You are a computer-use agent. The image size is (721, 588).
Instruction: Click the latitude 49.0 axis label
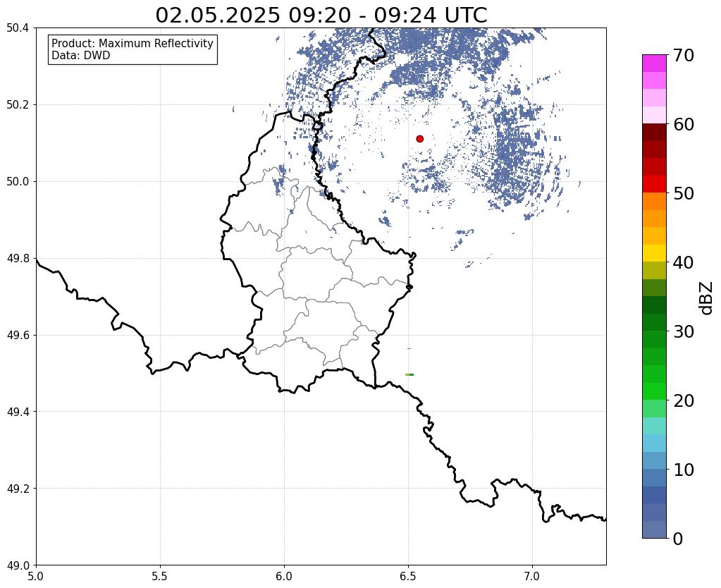18,565
